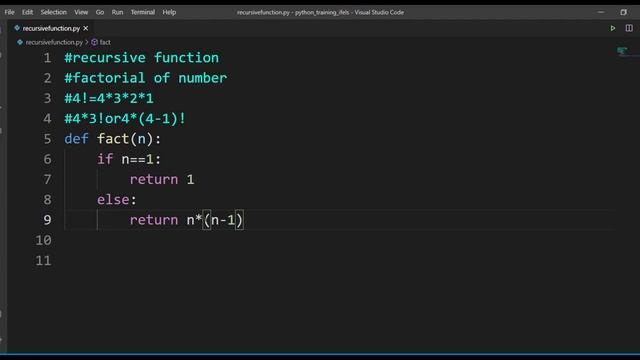Image resolution: width=640 pixels, height=360 pixels.
Task: Open the Edit menu
Action: [x=27, y=12]
